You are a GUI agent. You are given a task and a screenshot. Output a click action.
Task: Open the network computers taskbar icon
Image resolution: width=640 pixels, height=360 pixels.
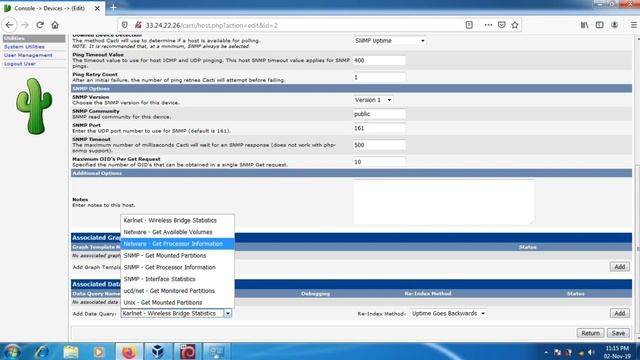pos(216,351)
